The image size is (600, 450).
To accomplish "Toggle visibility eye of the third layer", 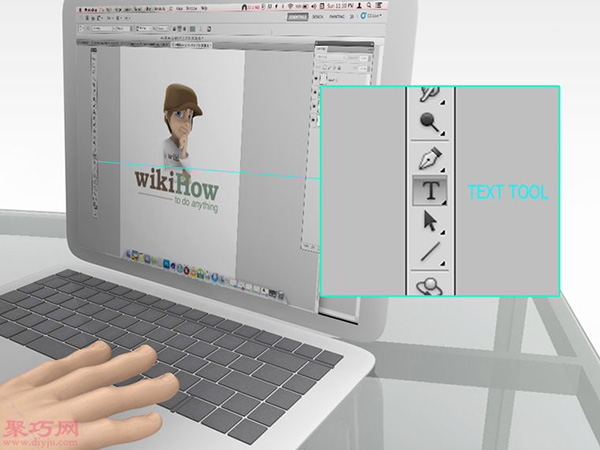I will (x=314, y=106).
